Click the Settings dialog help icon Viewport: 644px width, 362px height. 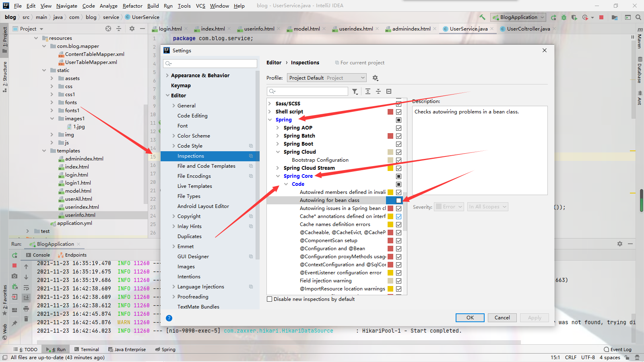pos(169,318)
